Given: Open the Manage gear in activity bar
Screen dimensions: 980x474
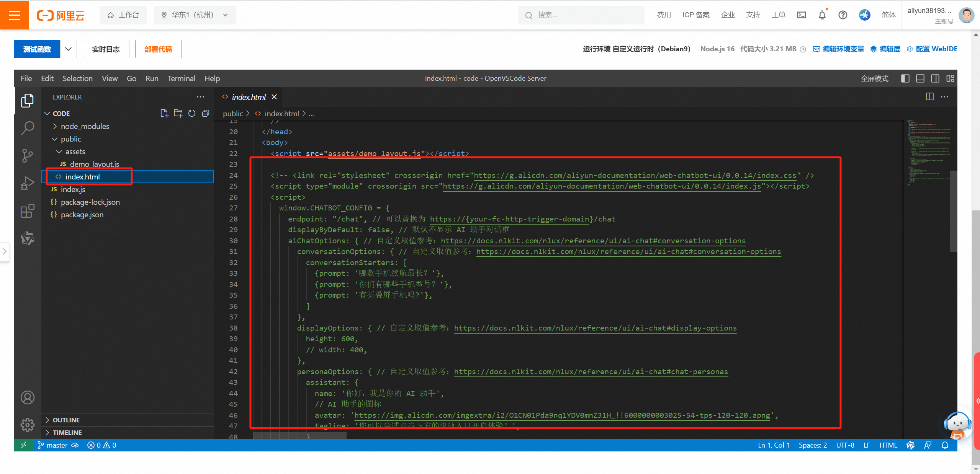Looking at the screenshot, I should pos(27,425).
